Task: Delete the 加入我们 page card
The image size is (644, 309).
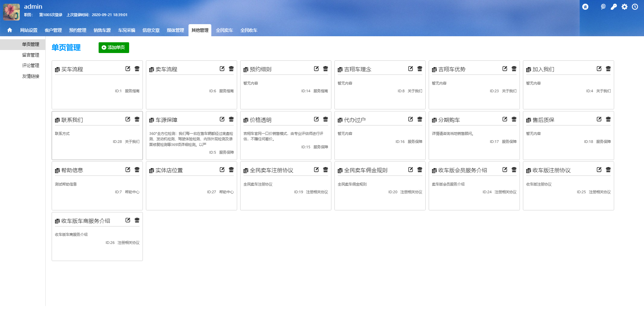Action: coord(608,69)
